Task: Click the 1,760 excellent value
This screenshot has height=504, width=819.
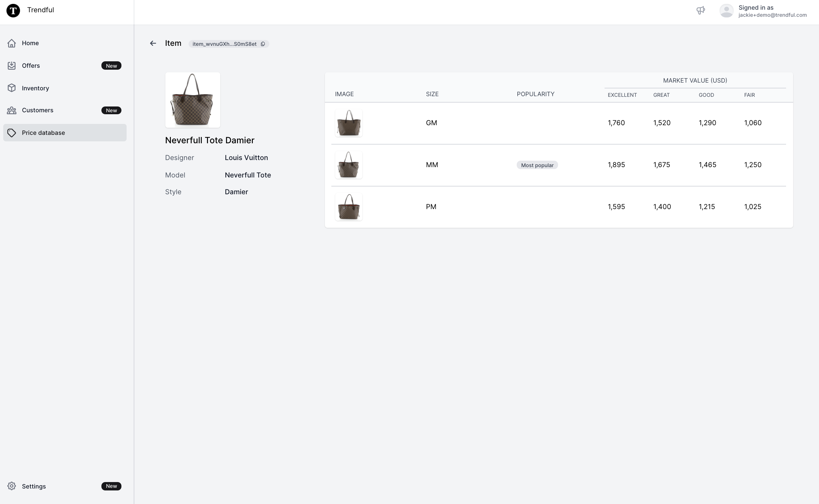Action: (x=616, y=123)
